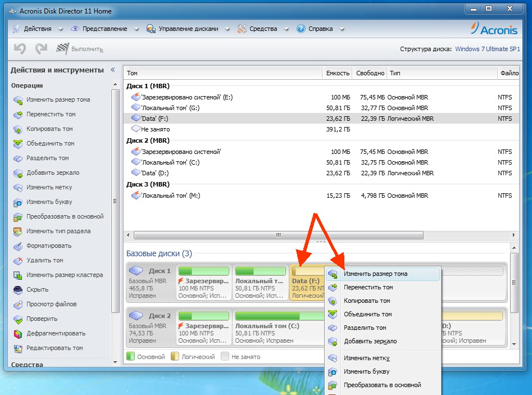
Task: Click the undo arrow icon in toolbar
Action: 20,49
